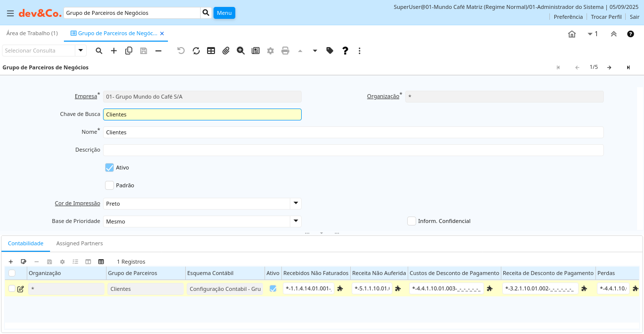Click the New Record plus icon in main toolbar
The height and width of the screenshot is (334, 644).
click(114, 51)
